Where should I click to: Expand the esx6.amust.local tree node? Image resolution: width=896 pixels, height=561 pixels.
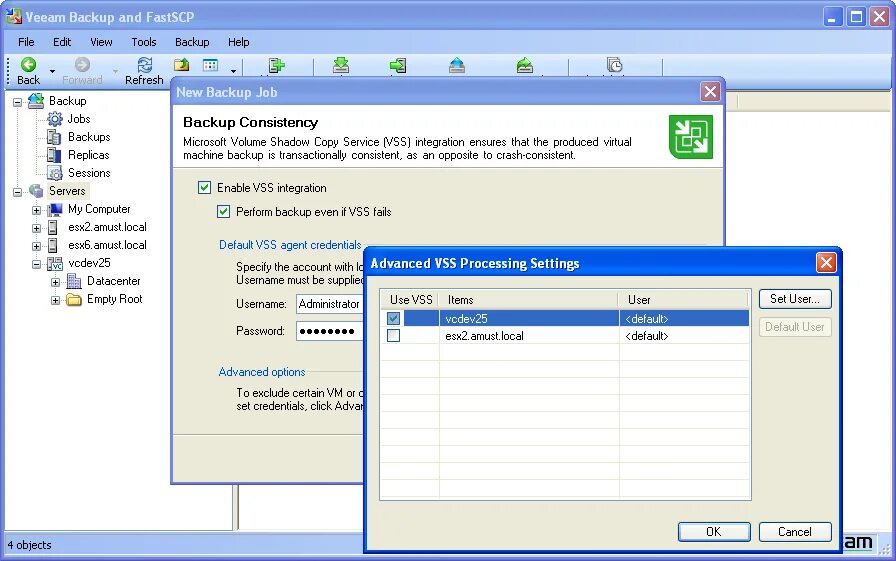pos(37,246)
